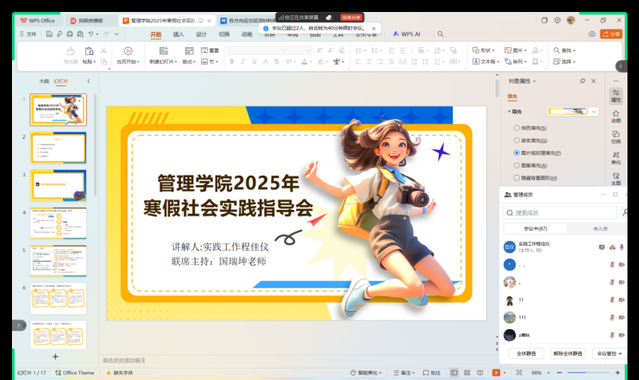Select the gradient fill radio option
This screenshot has width=639, height=380.
point(517,140)
